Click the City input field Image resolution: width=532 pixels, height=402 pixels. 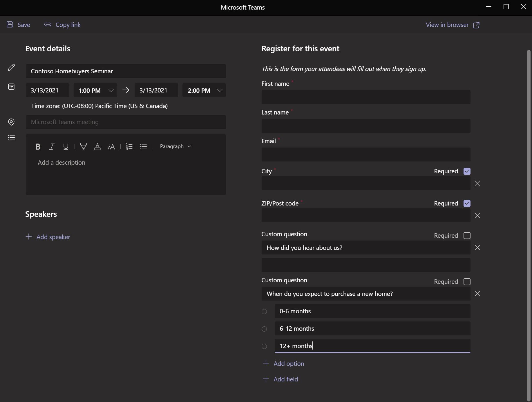366,183
